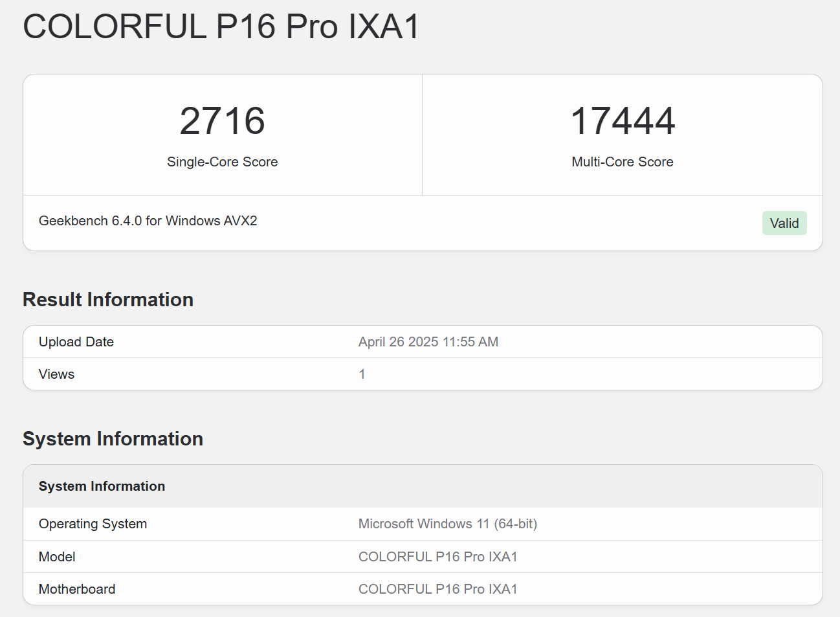Select the Model row label

[x=57, y=557]
